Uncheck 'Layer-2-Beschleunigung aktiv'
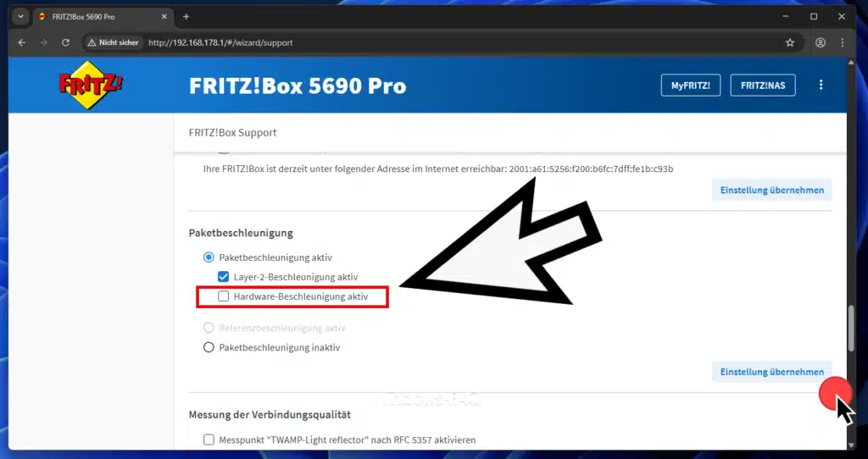This screenshot has width=868, height=459. 223,277
